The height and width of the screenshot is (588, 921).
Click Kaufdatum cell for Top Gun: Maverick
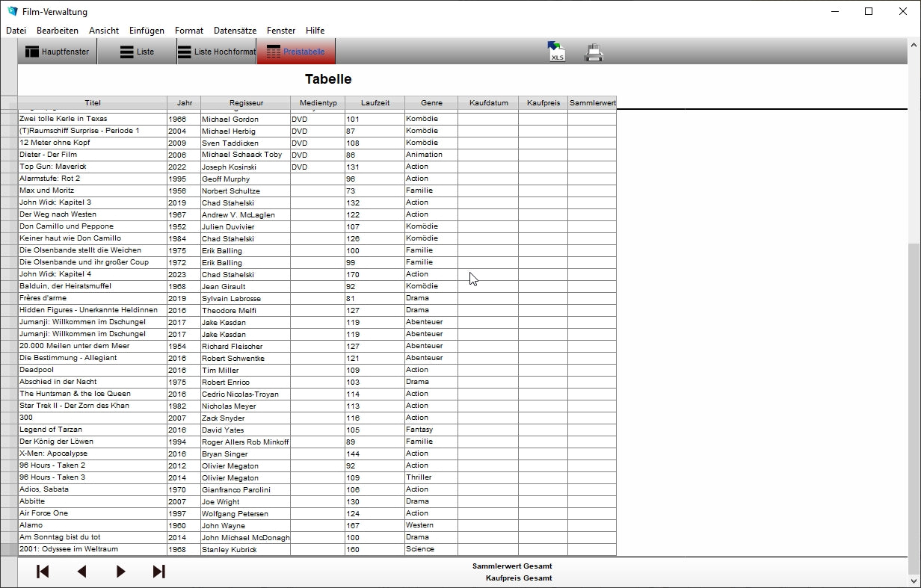(487, 167)
